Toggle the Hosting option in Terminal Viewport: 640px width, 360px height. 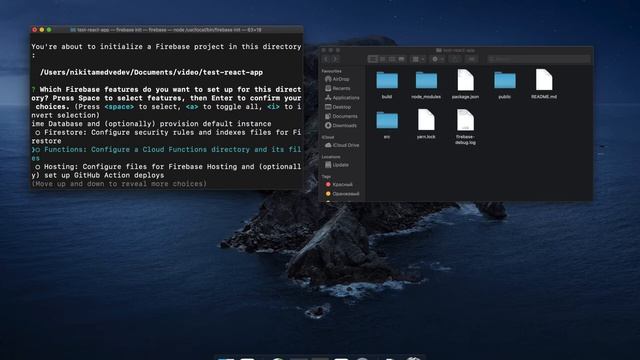coord(166,171)
